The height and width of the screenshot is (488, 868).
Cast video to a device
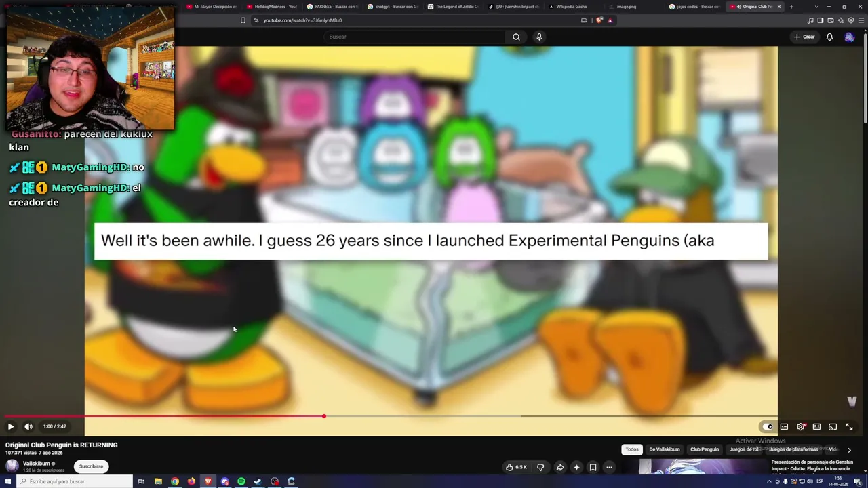click(x=833, y=426)
